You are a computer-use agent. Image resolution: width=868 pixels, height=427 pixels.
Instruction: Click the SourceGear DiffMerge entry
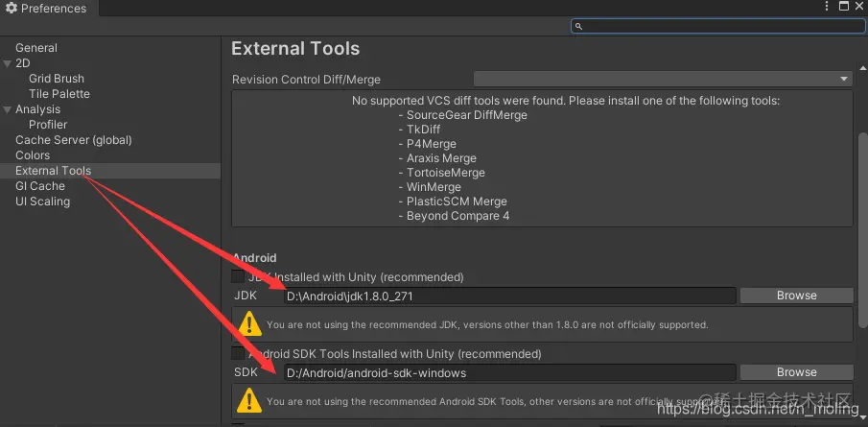[467, 115]
